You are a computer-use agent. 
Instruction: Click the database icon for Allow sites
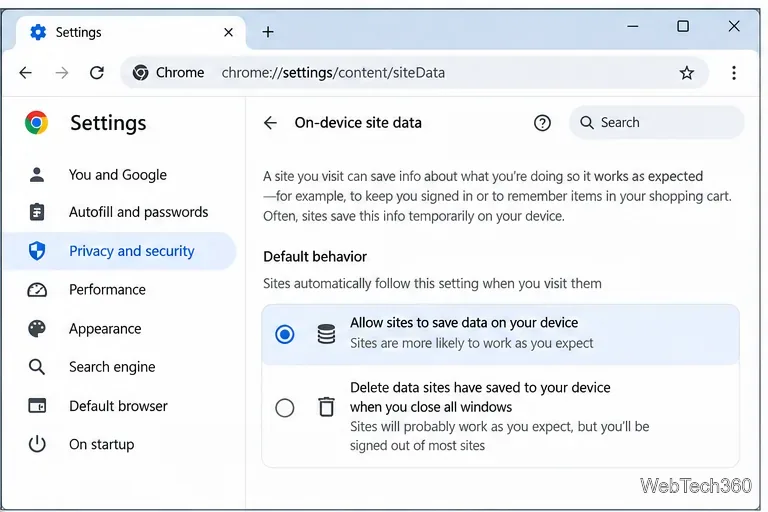pyautogui.click(x=326, y=334)
